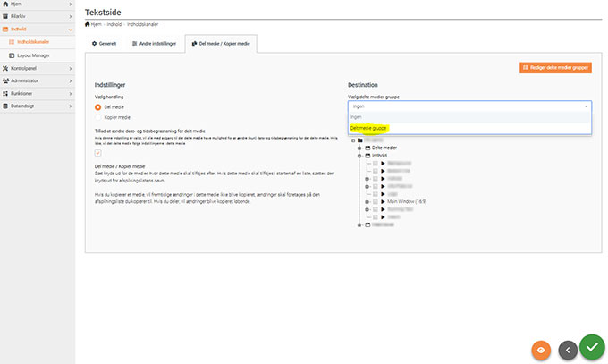Select the Kopier medie radio button
608x364 pixels.
(97, 117)
